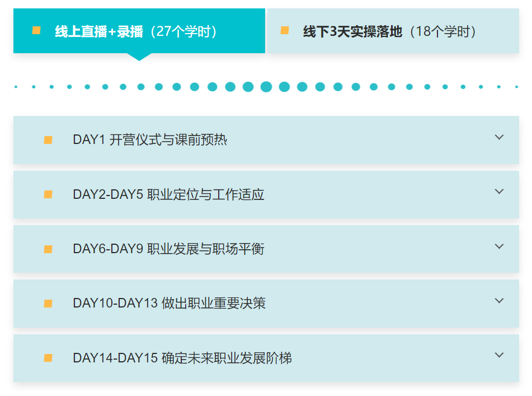Viewport: 532px width, 396px height.
Task: Click the orange square beside DAY6-DAY9 职业发展与职场平衡
Action: point(48,249)
